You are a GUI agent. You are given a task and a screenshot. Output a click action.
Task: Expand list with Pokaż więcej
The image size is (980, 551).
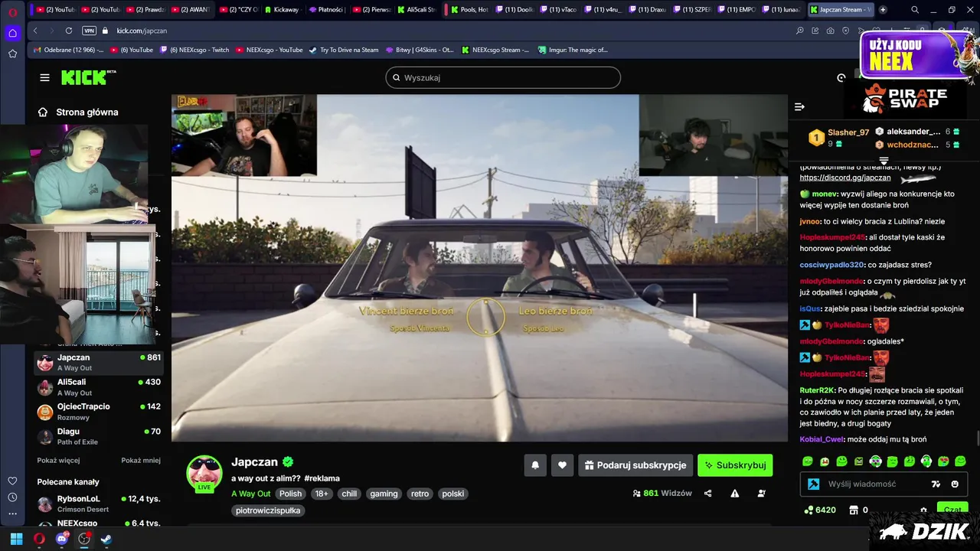pos(58,461)
